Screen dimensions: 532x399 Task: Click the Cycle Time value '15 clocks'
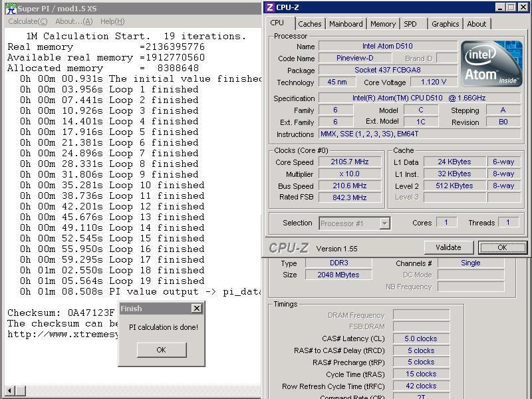tap(421, 374)
